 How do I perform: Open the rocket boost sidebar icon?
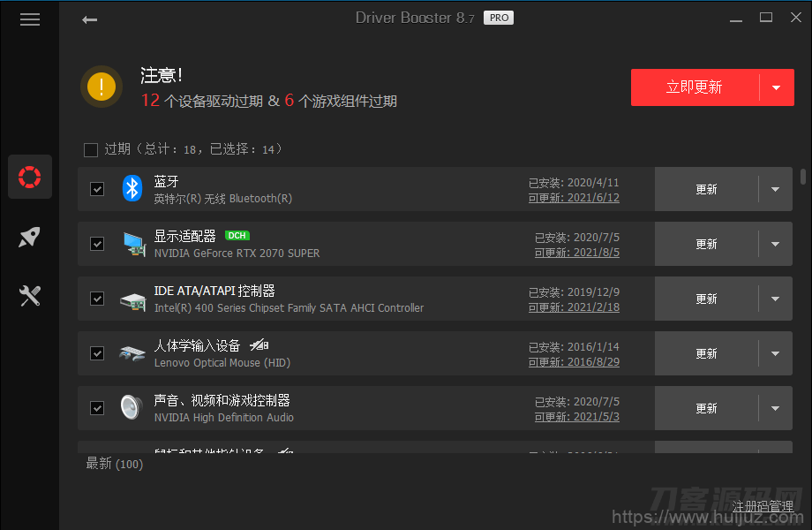(x=29, y=237)
